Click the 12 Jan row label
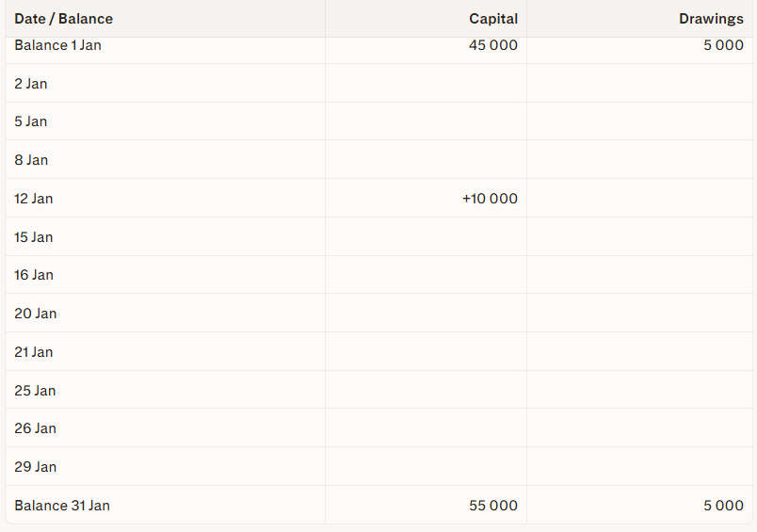The image size is (757, 532). (34, 199)
